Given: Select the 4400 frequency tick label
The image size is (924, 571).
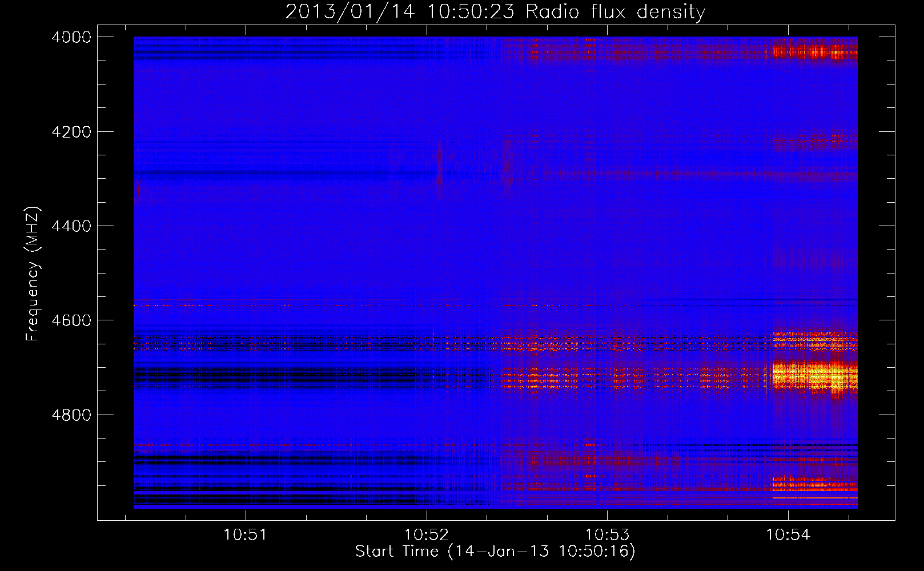Looking at the screenshot, I should [x=71, y=226].
